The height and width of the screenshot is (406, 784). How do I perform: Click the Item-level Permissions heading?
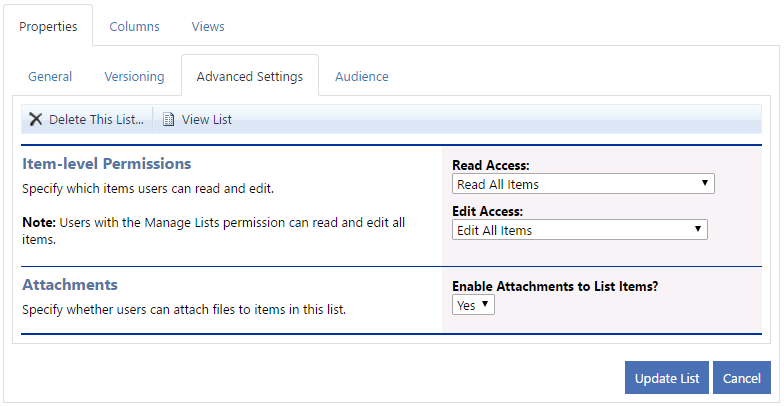[x=106, y=164]
